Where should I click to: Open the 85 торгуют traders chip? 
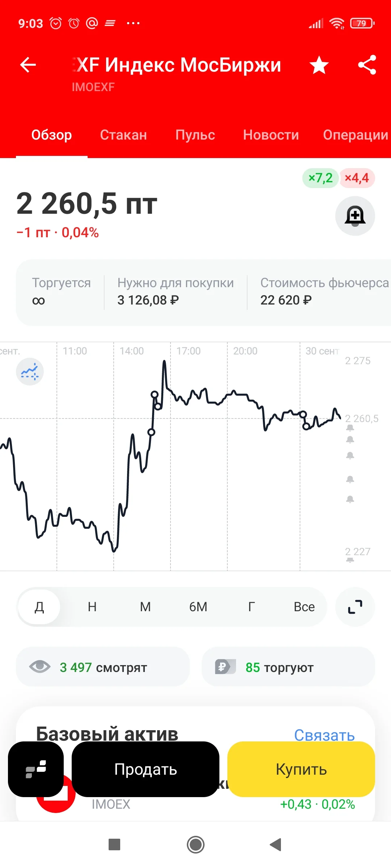(x=288, y=667)
